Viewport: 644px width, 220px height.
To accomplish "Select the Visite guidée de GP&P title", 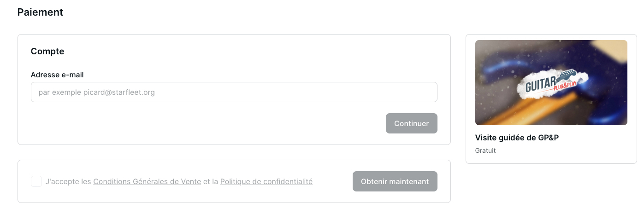I will [517, 138].
